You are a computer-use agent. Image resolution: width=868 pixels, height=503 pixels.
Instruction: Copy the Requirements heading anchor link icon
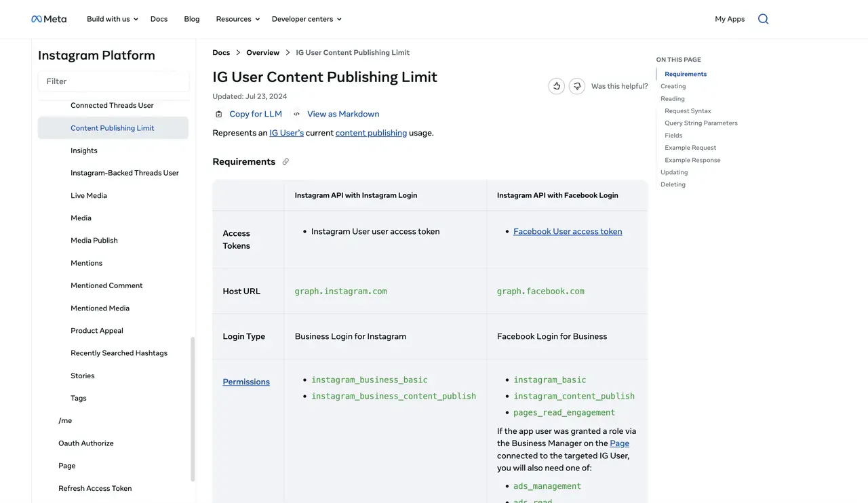pyautogui.click(x=285, y=161)
